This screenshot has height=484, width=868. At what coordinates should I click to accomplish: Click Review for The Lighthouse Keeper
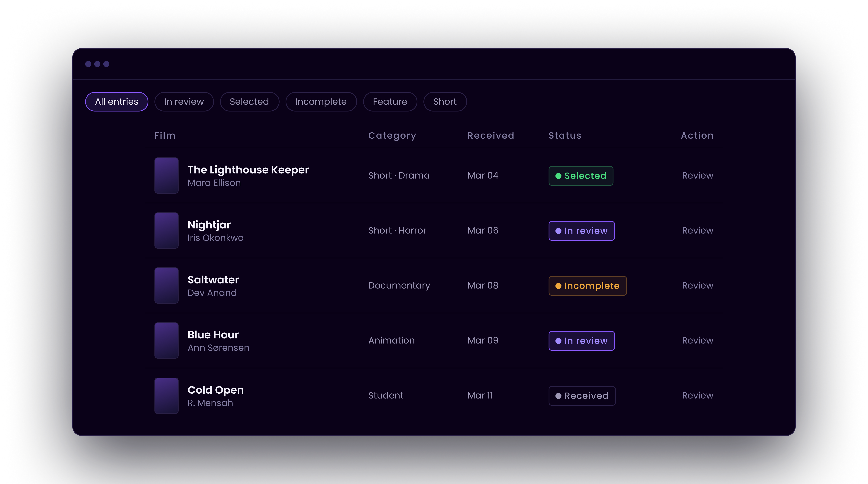coord(698,176)
